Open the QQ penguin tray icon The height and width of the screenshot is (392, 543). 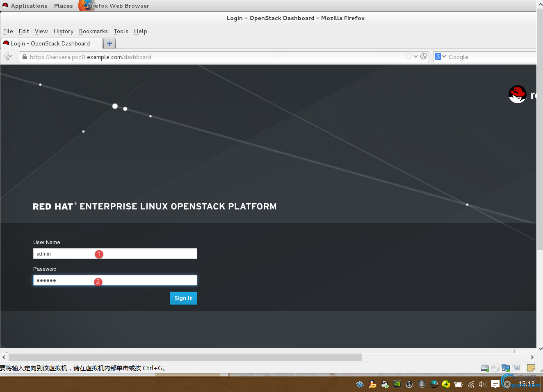coord(372,384)
